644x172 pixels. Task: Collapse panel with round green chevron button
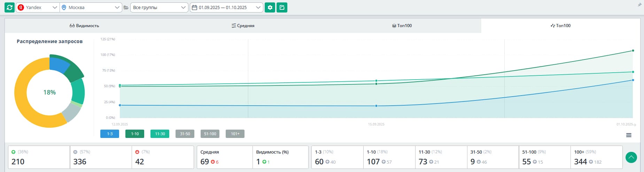(631, 157)
